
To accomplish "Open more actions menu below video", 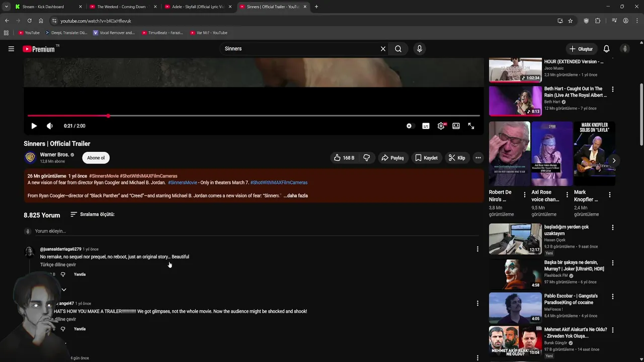I will click(478, 158).
